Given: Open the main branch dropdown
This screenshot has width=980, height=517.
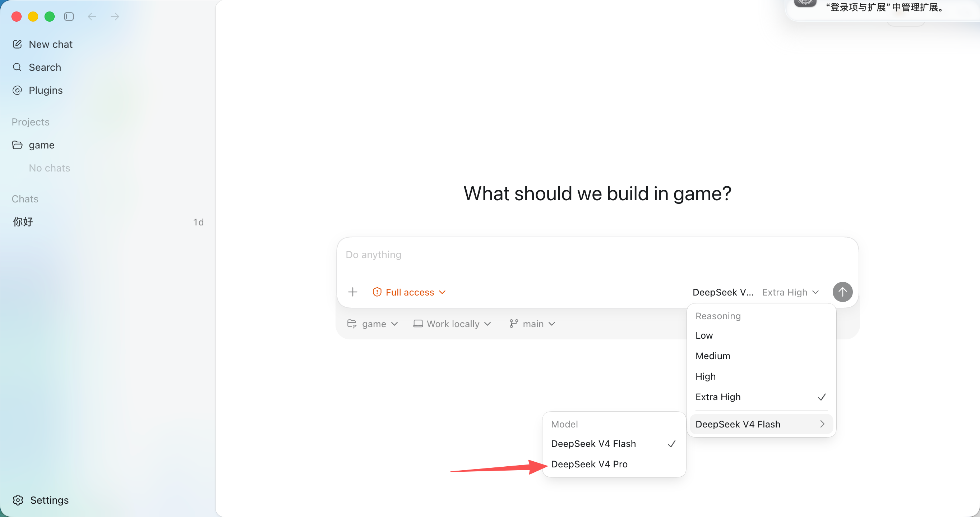Looking at the screenshot, I should point(533,324).
